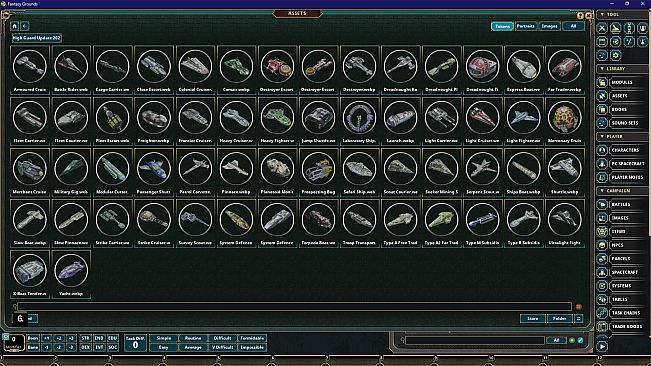Open the Parcels campaign icon

pos(602,259)
